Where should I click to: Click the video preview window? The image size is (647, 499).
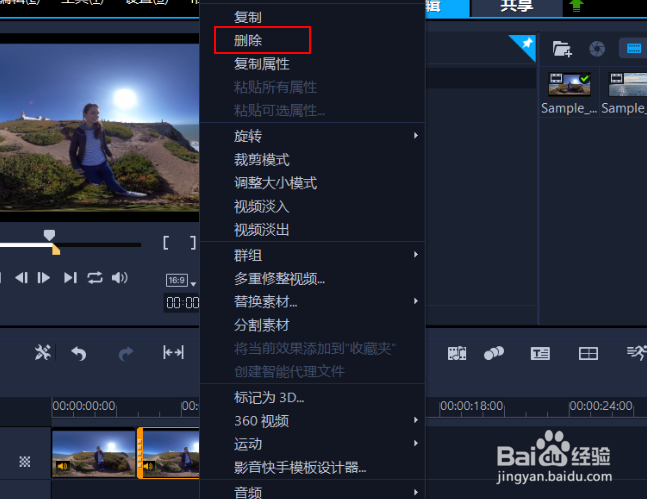click(99, 127)
